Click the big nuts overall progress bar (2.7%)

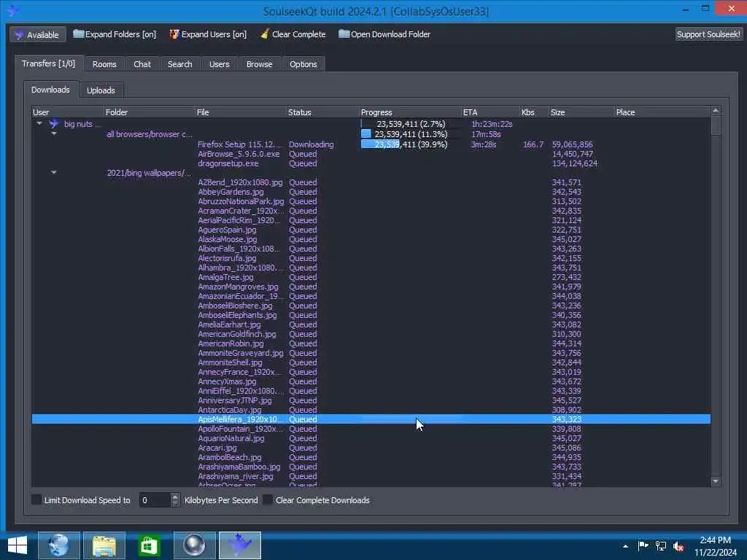pyautogui.click(x=410, y=124)
